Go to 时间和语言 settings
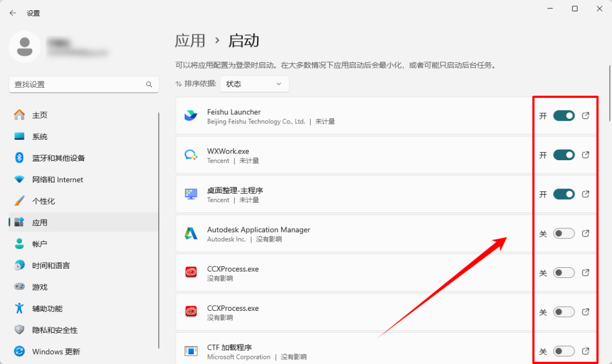 [83, 265]
